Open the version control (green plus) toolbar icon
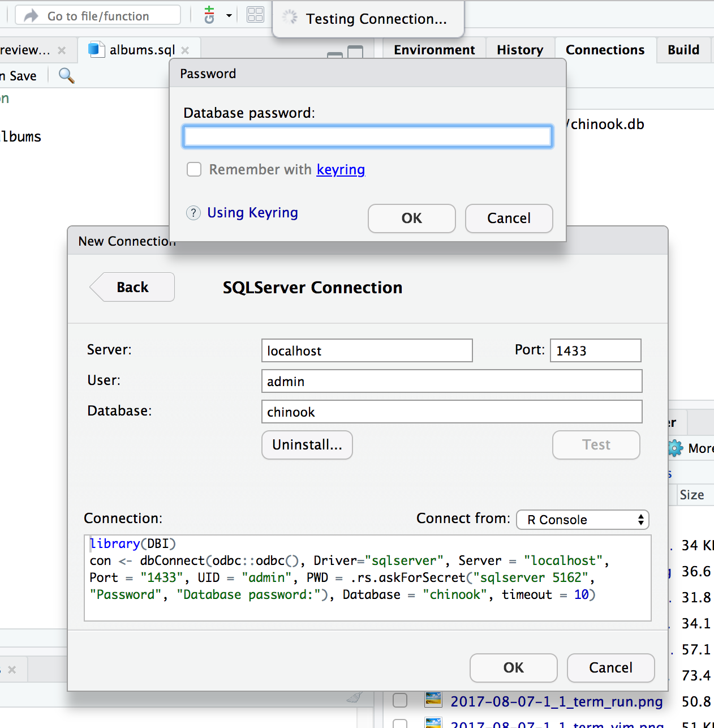This screenshot has width=714, height=728. click(209, 15)
